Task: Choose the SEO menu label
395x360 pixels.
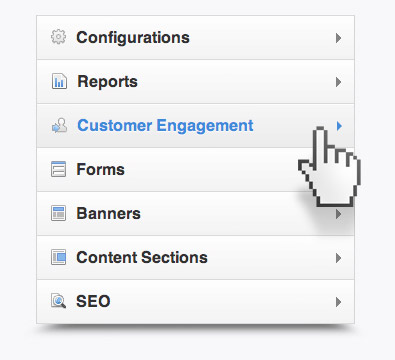Action: coord(93,301)
